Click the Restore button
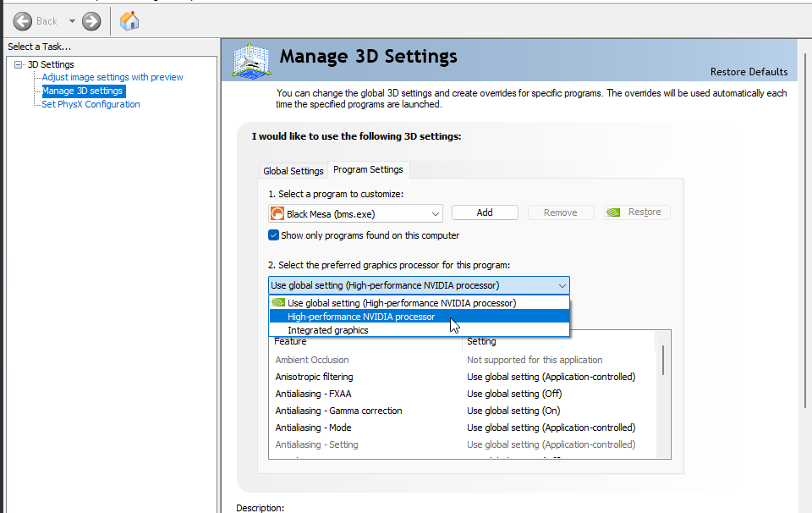Image resolution: width=812 pixels, height=513 pixels. (637, 212)
